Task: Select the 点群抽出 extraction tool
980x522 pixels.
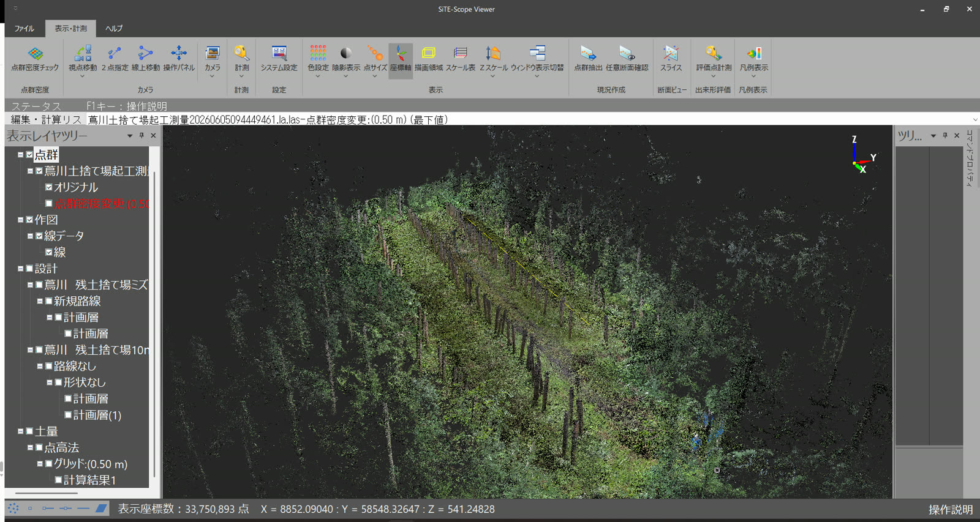Action: (x=588, y=59)
